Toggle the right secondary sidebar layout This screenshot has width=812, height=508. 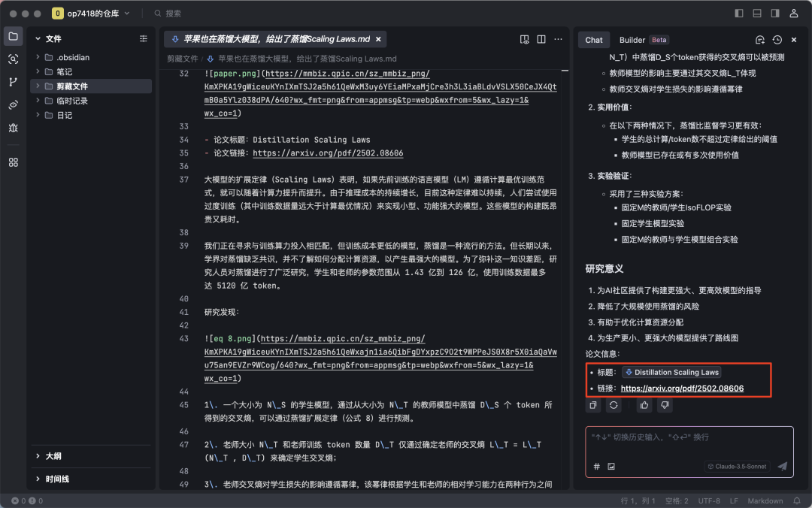click(774, 14)
